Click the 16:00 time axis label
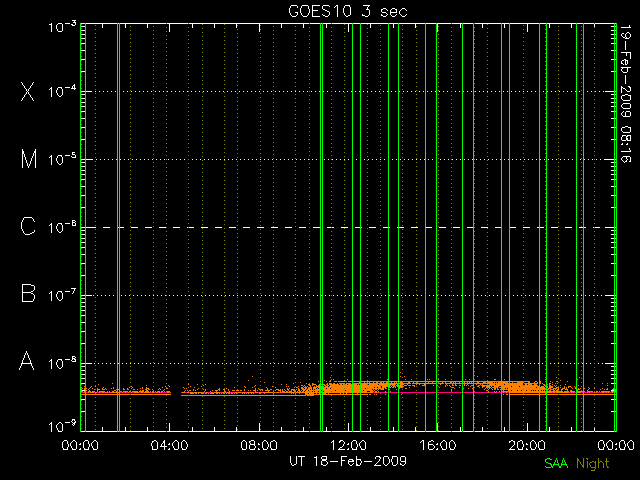The height and width of the screenshot is (480, 640). point(438,445)
